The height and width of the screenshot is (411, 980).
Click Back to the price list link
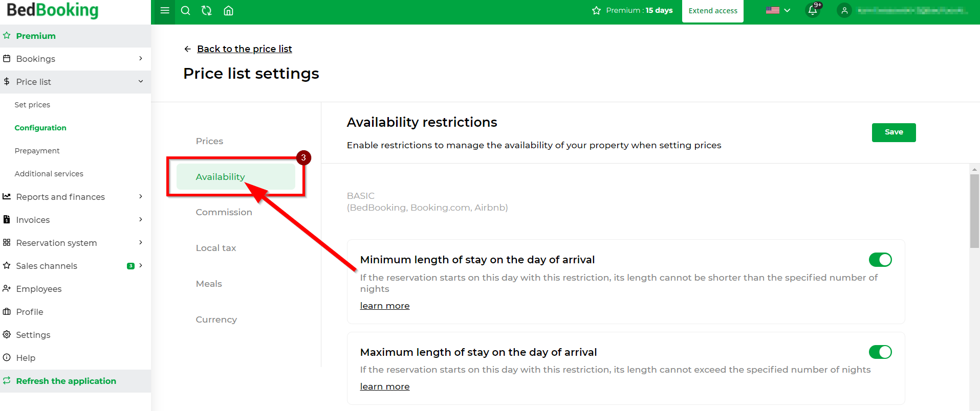point(245,49)
